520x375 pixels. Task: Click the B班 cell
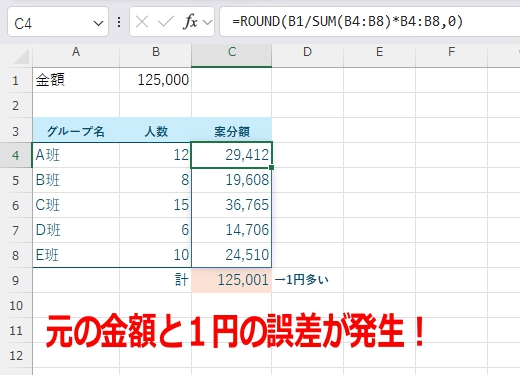(x=76, y=180)
